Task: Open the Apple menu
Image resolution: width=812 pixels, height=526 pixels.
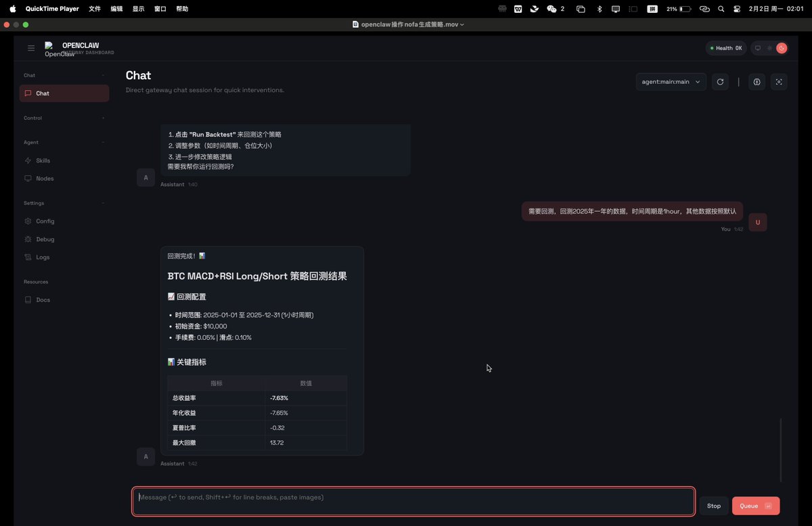Action: point(12,9)
